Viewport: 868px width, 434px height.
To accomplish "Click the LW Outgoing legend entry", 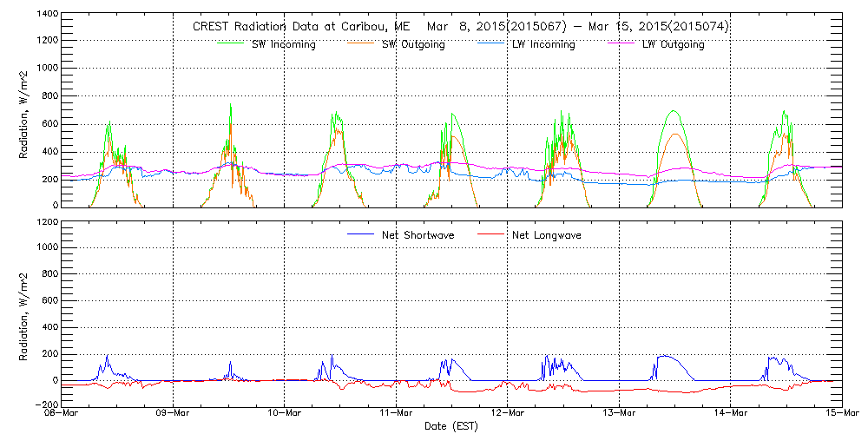I will point(673,44).
